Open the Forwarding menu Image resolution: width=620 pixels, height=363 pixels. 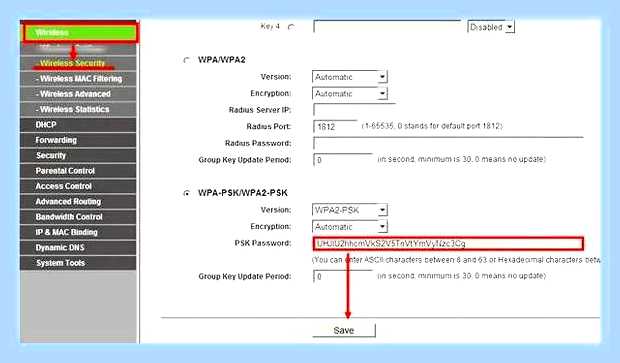(78, 140)
